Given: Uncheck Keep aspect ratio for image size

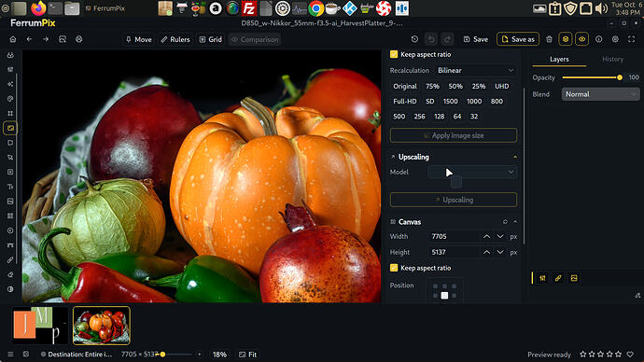Looking at the screenshot, I should 394,54.
